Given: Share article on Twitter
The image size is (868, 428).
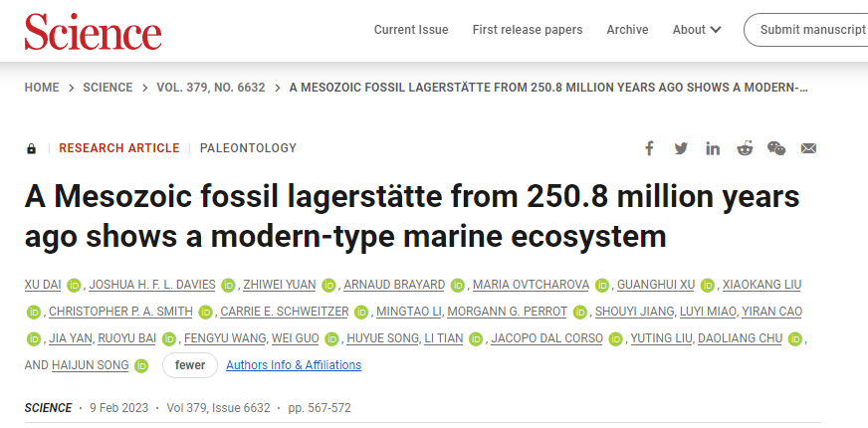Looking at the screenshot, I should pyautogui.click(x=681, y=148).
